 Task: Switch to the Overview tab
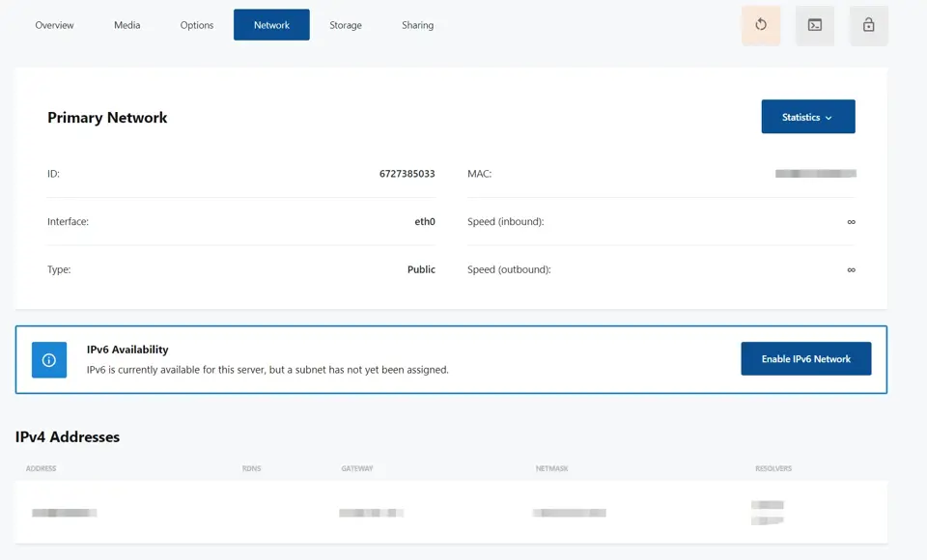click(54, 25)
